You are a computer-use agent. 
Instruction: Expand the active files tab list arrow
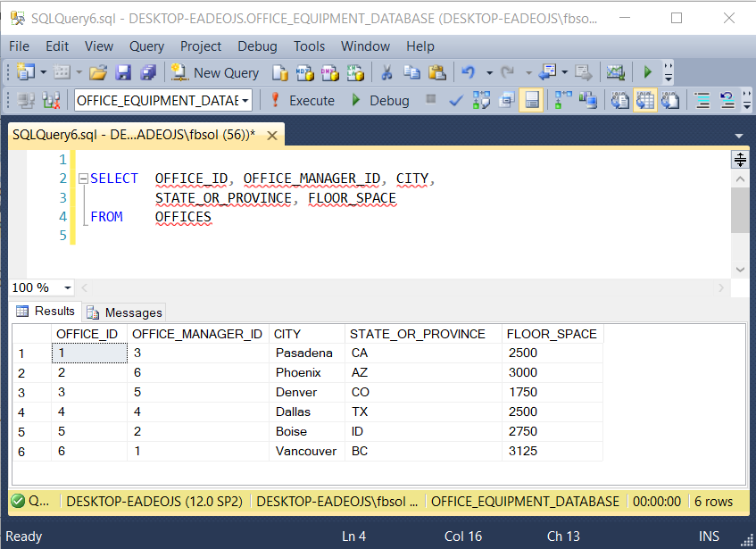(x=738, y=137)
